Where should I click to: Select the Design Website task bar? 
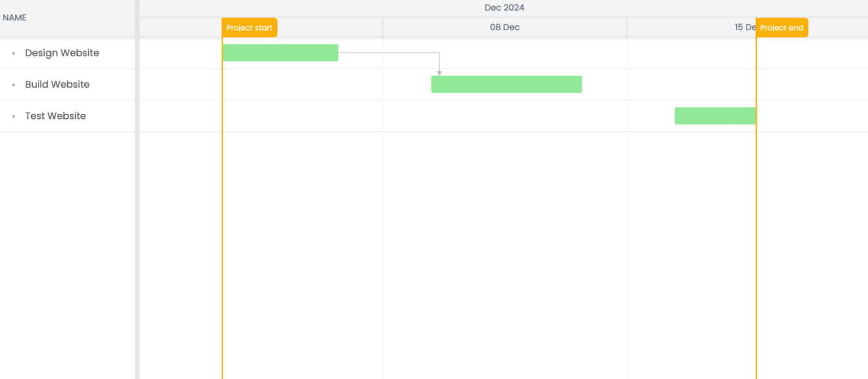[280, 53]
